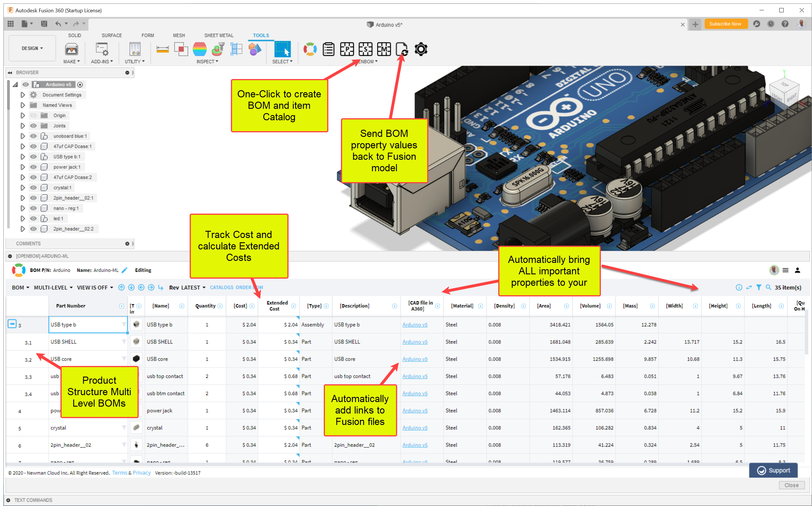
Task: Toggle visibility of power jack:1
Action: 33,167
